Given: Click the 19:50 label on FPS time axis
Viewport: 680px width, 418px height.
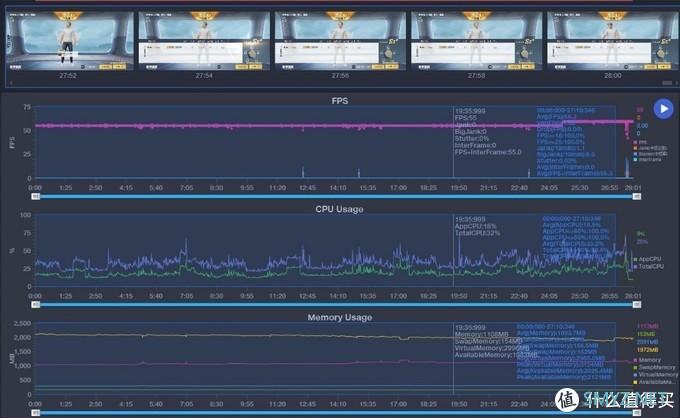Looking at the screenshot, I should click(459, 188).
